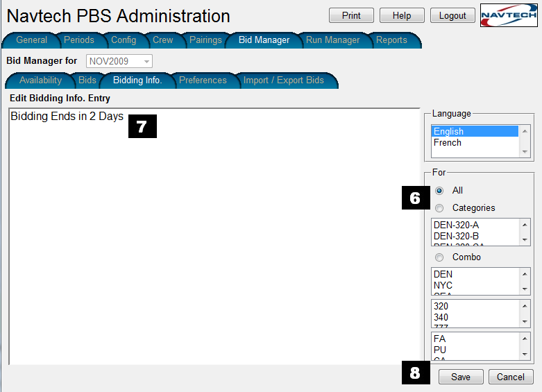This screenshot has height=392, width=542.
Task: Select FA in position list
Action: (x=475, y=339)
